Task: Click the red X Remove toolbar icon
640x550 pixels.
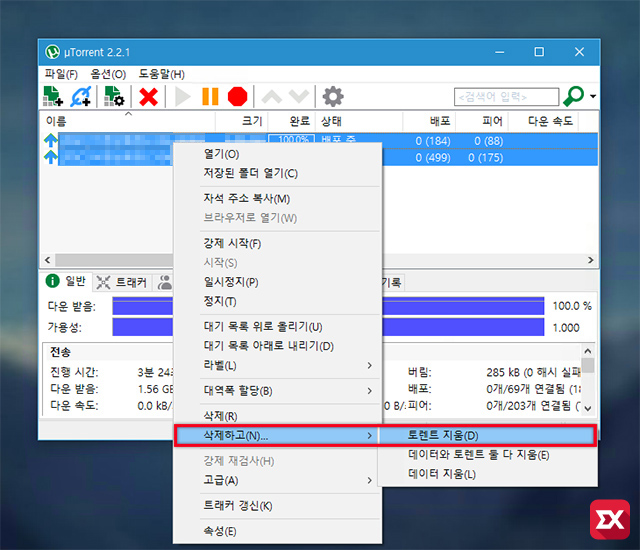Action: pyautogui.click(x=148, y=97)
